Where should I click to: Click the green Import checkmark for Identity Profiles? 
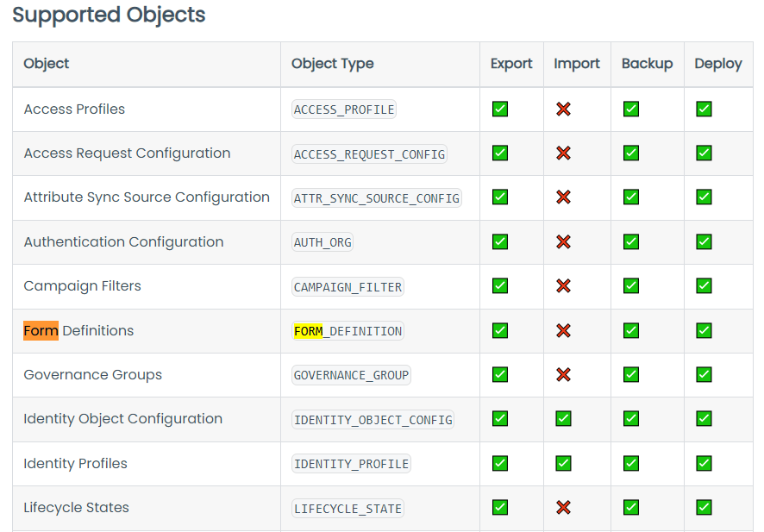click(563, 463)
